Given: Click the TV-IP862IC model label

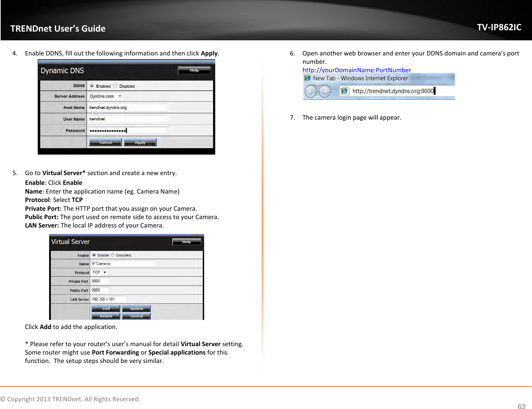Looking at the screenshot, I should [499, 27].
